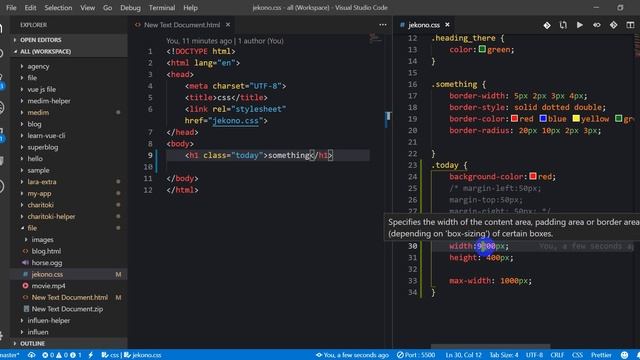
Task: Change Tab Size: 4 indentation setting
Action: [x=504, y=355]
